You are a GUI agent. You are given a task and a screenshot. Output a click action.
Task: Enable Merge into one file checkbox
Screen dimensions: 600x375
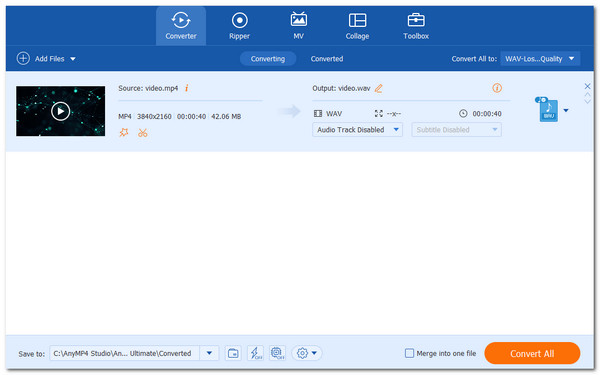[409, 353]
